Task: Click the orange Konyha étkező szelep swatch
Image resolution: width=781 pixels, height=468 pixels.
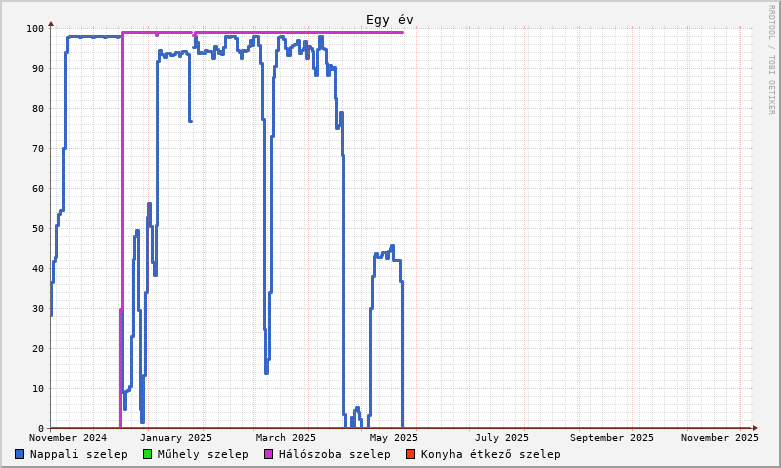Action: [411, 454]
